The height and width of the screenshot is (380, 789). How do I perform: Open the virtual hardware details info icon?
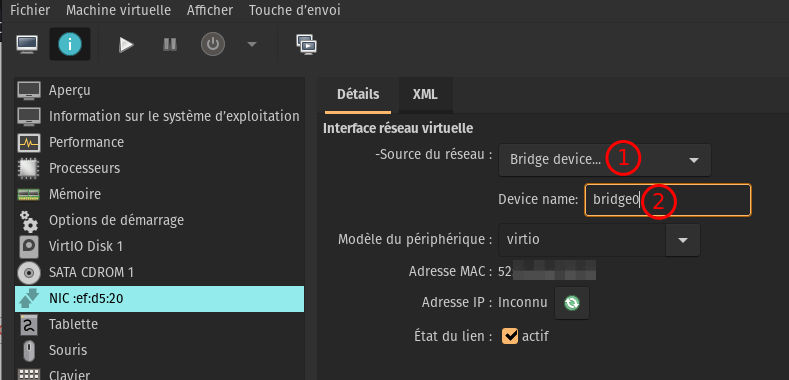70,45
